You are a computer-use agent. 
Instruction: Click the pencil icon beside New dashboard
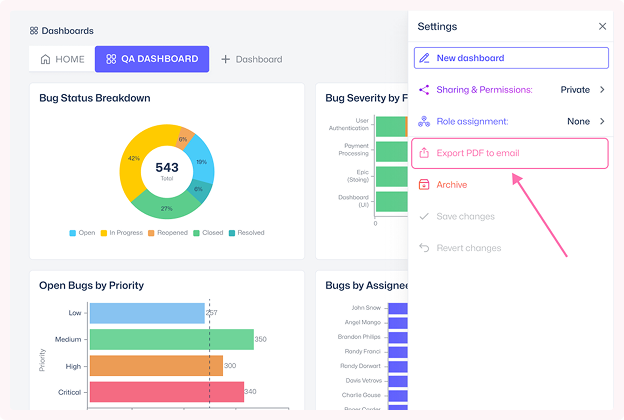(425, 58)
